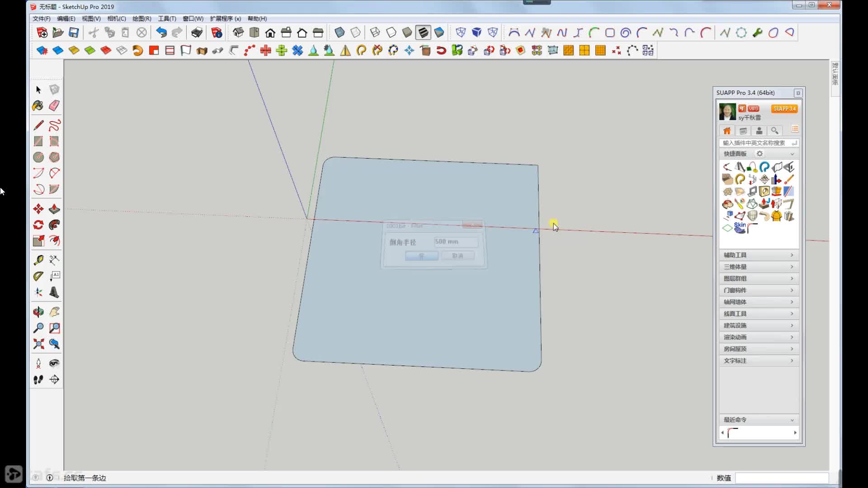The image size is (868, 488).
Task: Select the Look Around eye tool
Action: [x=54, y=363]
